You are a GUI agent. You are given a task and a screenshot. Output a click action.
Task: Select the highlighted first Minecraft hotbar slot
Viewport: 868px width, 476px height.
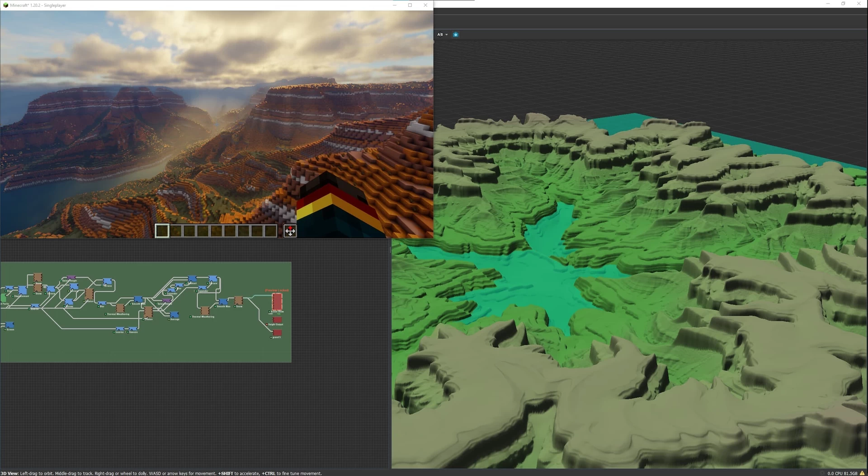pos(162,231)
